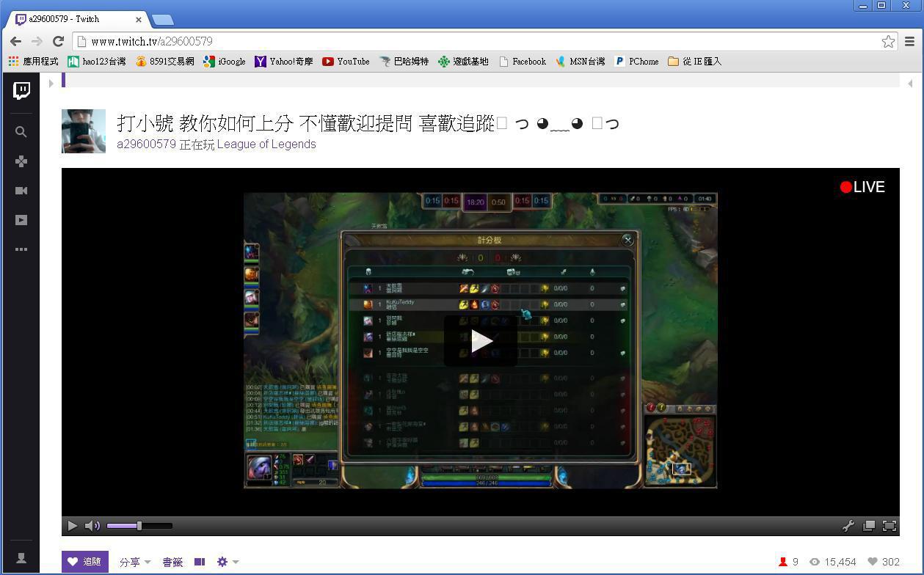
Task: Click total views eye icon
Action: point(814,562)
